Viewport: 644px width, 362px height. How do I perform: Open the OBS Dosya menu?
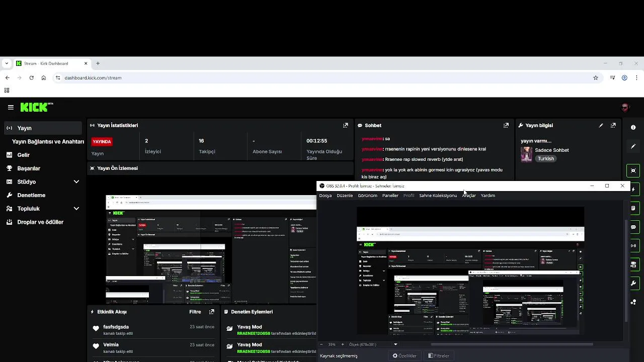coord(326,196)
